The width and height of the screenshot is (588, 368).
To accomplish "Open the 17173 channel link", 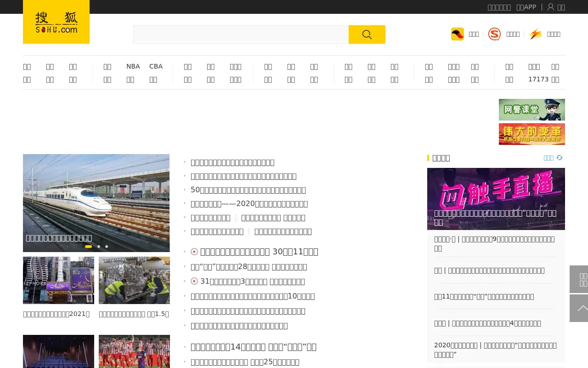I will pyautogui.click(x=538, y=79).
